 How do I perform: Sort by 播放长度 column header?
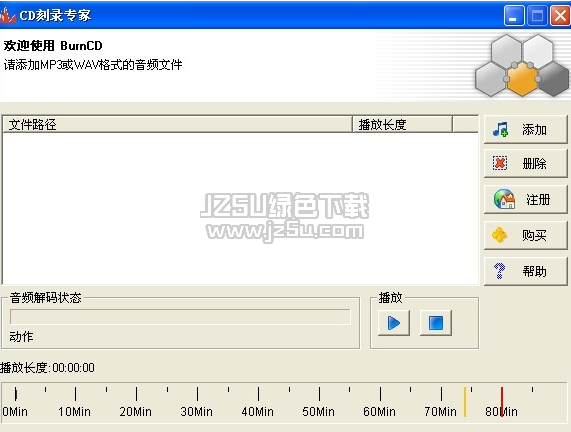[402, 125]
